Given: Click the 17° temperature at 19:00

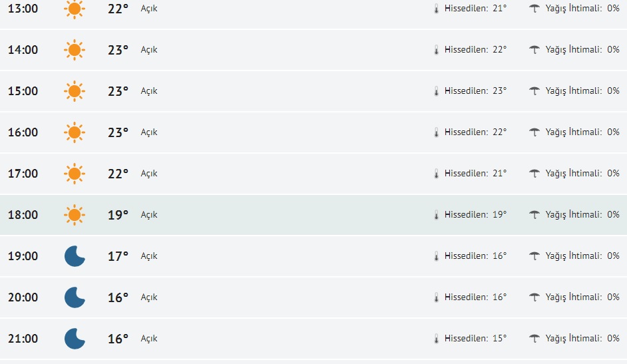Looking at the screenshot, I should coord(118,256).
